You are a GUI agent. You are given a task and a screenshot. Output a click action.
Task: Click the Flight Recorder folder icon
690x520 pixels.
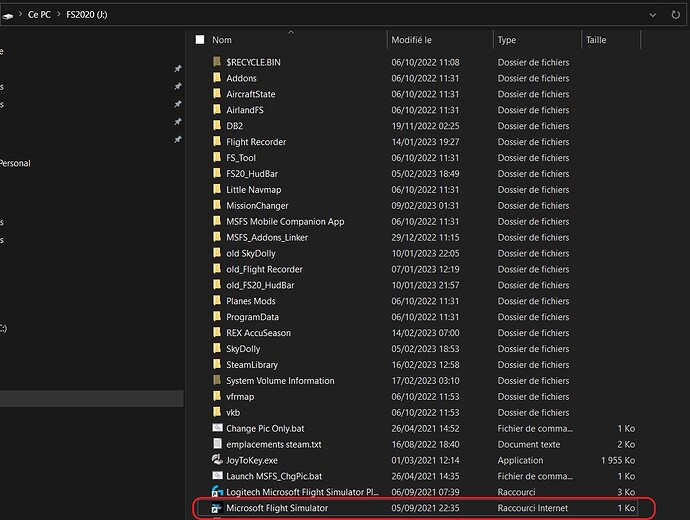(x=217, y=141)
